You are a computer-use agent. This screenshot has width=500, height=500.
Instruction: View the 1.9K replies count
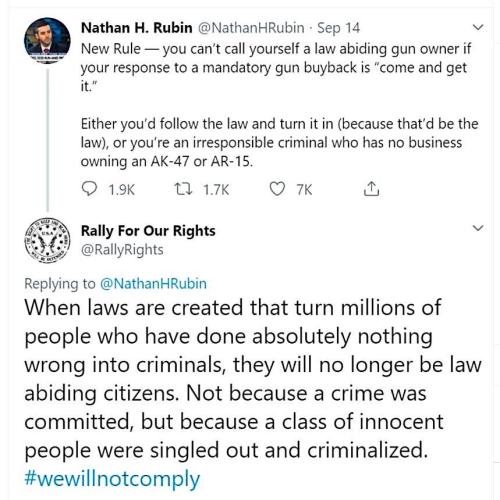point(121,190)
